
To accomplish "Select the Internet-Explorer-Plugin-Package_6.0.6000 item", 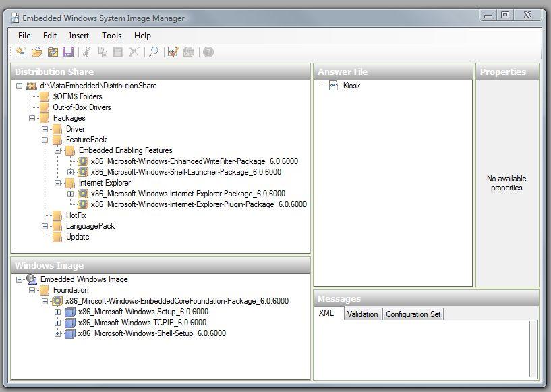I will click(198, 204).
